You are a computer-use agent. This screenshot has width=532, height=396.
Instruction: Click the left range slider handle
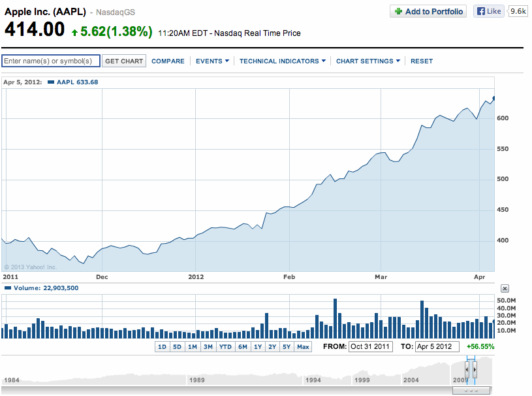pyautogui.click(x=467, y=369)
